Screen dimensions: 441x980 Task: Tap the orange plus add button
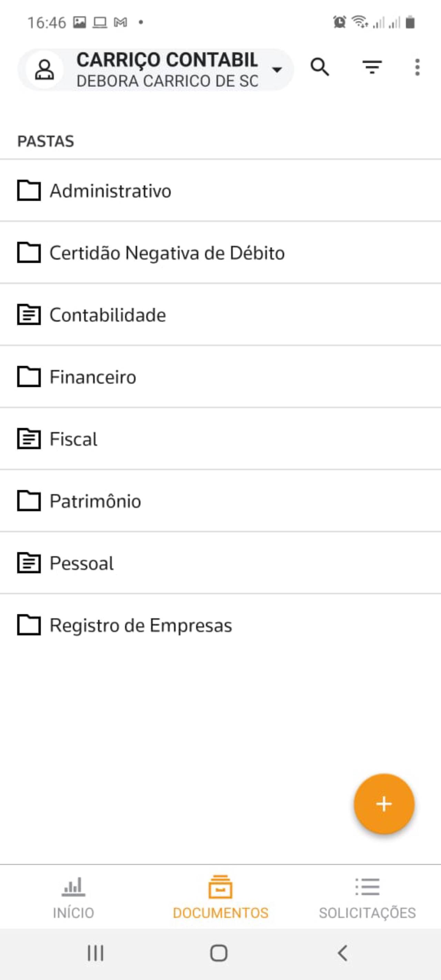384,804
